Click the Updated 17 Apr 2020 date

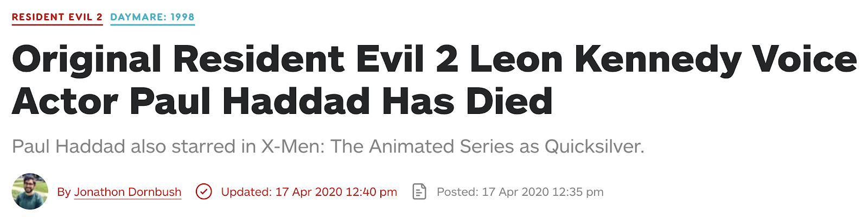[x=309, y=192]
